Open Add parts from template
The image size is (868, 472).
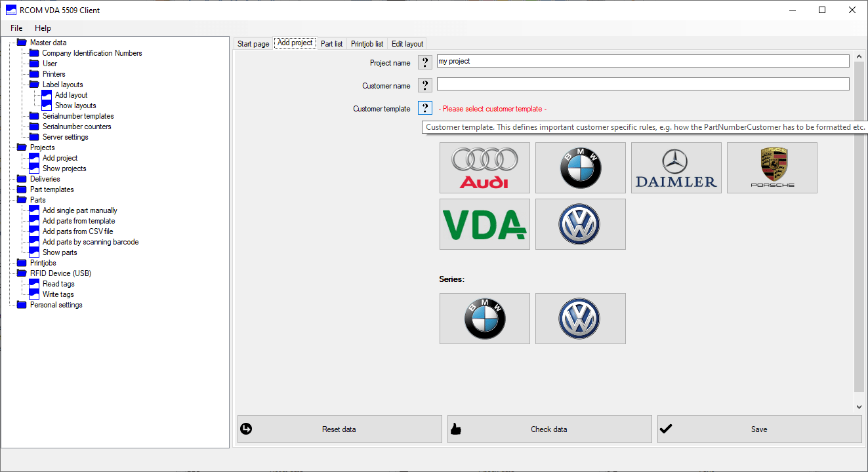[x=79, y=221]
